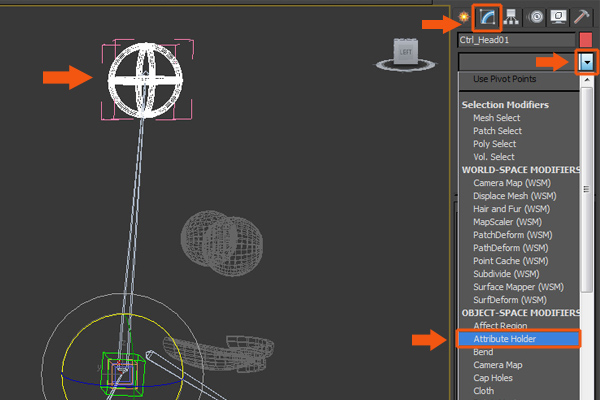The width and height of the screenshot is (600, 400).
Task: Click the ViewCube compass ring
Action: point(406,65)
